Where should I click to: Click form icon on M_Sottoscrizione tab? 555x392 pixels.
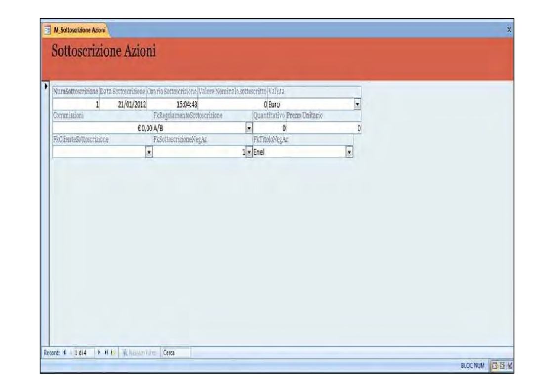point(47,30)
